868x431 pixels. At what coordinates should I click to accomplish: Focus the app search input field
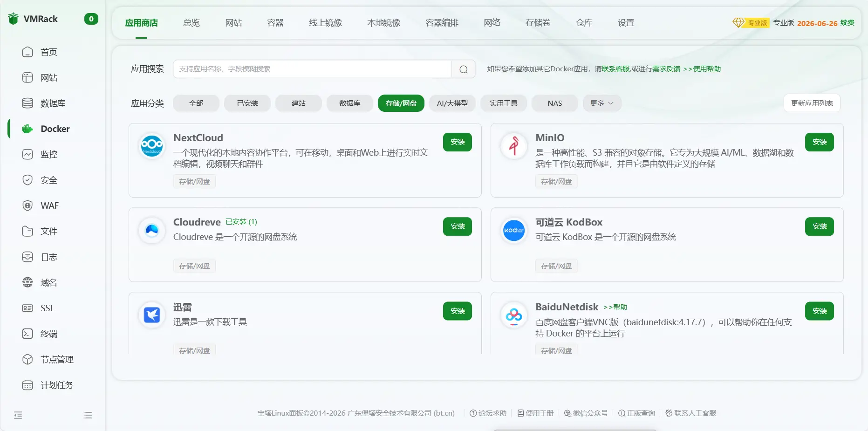[x=312, y=69]
